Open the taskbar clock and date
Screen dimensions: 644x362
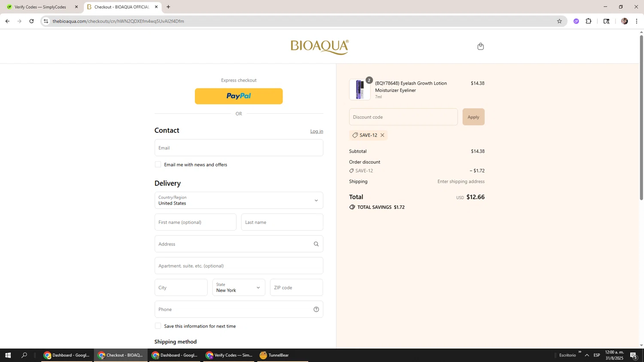[614, 355]
